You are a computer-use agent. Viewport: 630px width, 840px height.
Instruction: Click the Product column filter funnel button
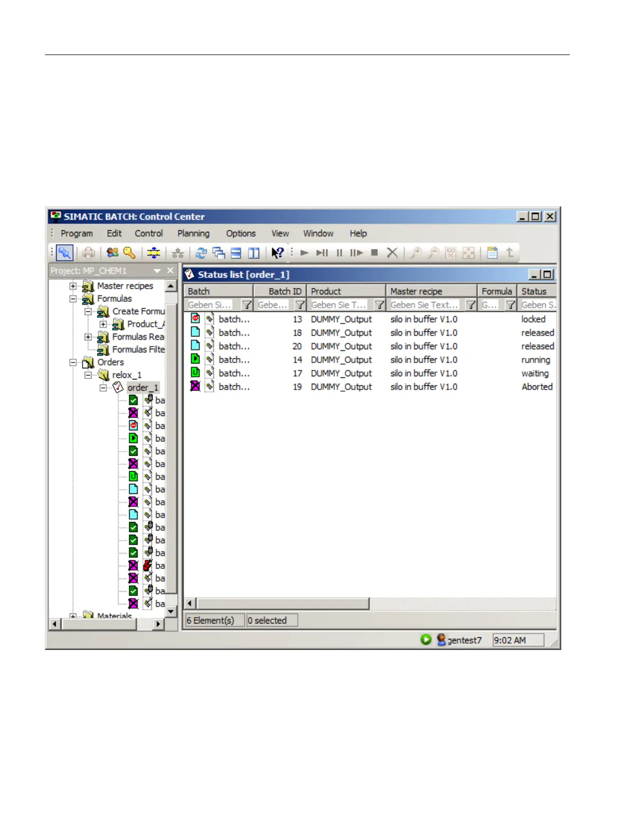point(379,305)
